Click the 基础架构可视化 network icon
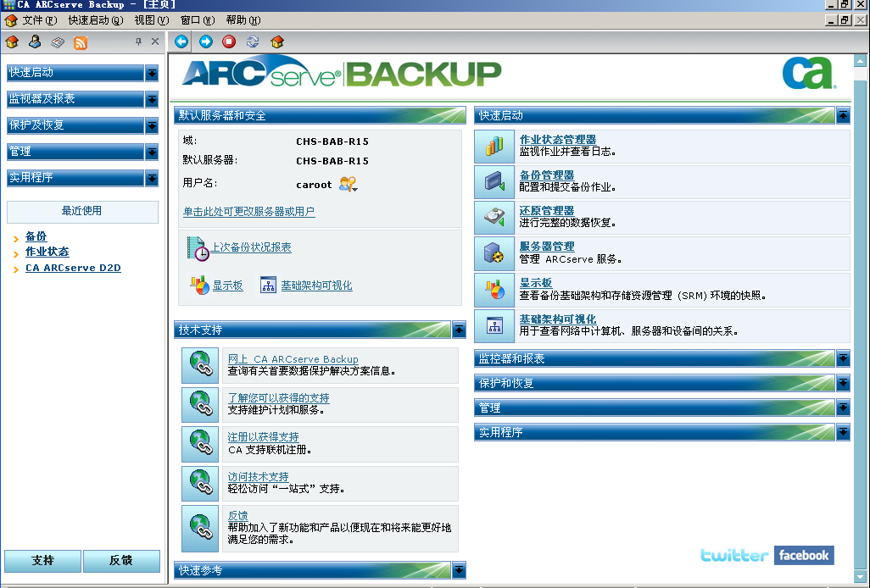 [494, 325]
